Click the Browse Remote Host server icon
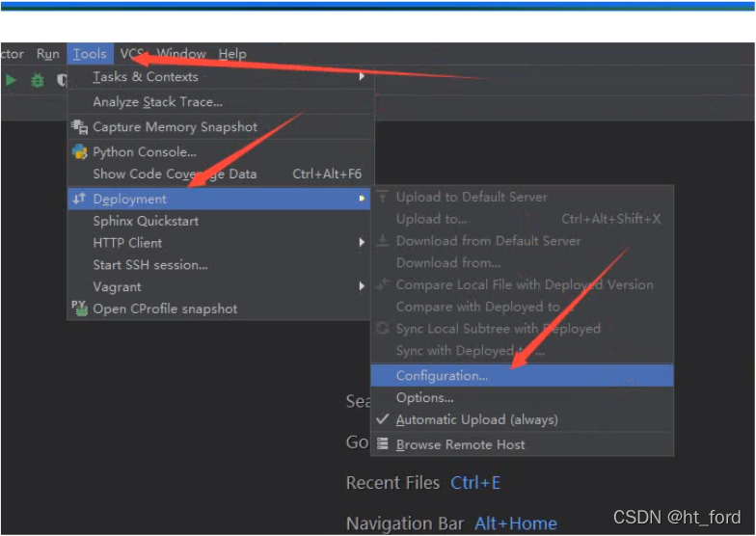This screenshot has height=536, width=756. pos(382,443)
